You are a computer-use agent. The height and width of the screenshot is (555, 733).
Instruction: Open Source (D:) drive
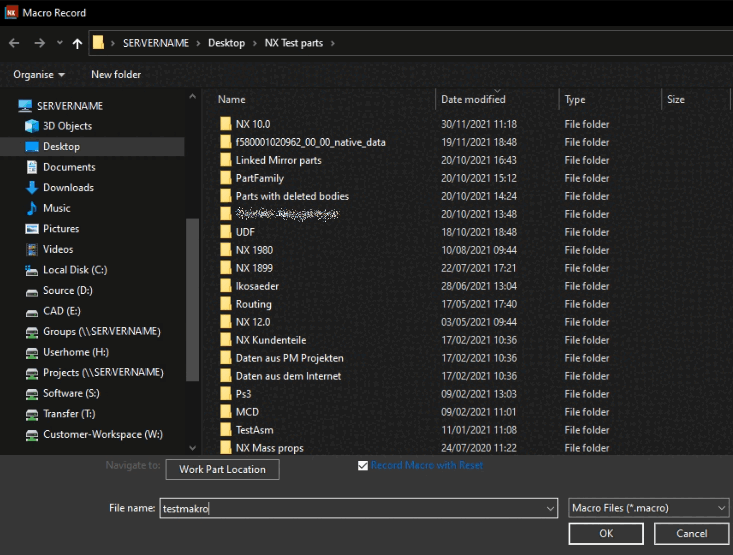click(x=59, y=290)
